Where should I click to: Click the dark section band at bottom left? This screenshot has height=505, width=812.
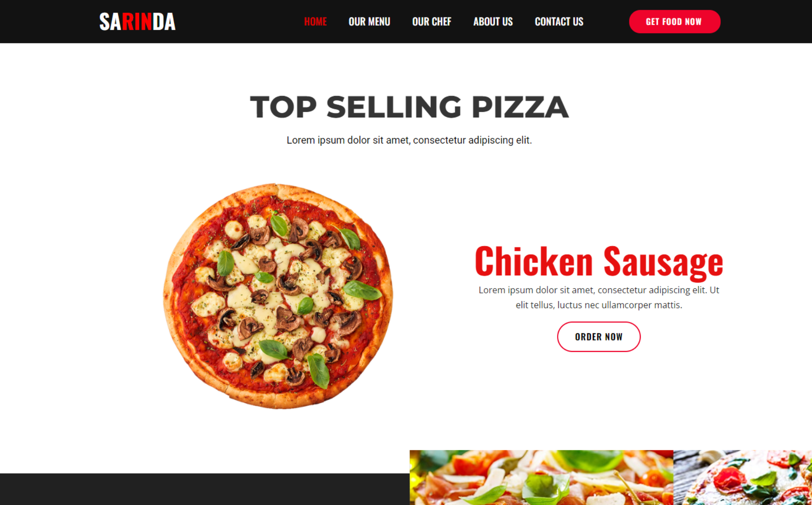pos(204,489)
